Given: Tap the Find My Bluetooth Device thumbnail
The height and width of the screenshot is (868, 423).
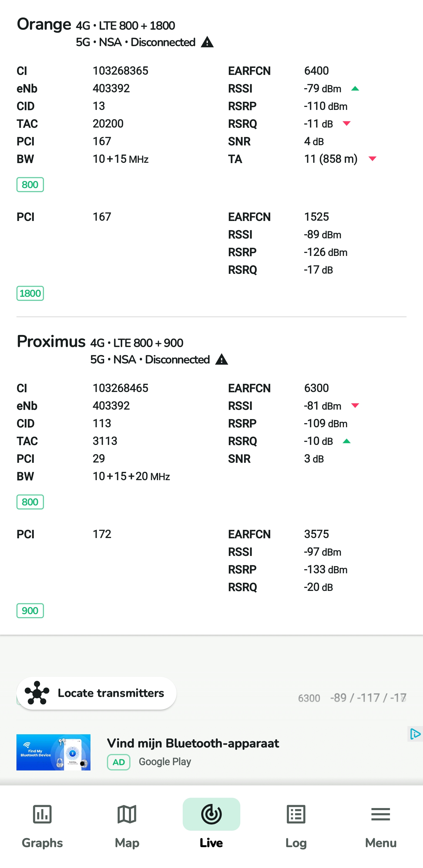Looking at the screenshot, I should pos(53,752).
